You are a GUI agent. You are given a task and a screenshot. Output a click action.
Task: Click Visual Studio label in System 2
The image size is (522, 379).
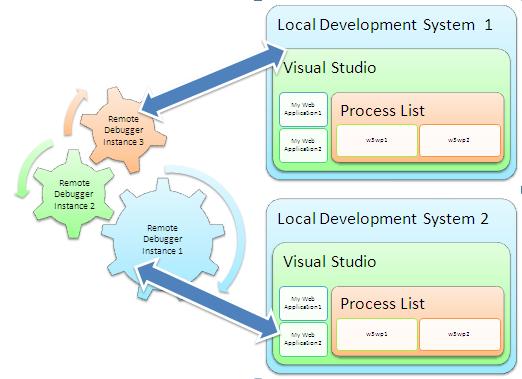[x=330, y=261]
